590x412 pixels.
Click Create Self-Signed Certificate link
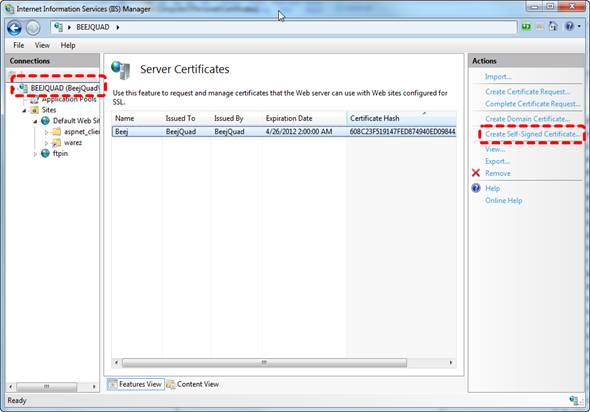pos(533,134)
